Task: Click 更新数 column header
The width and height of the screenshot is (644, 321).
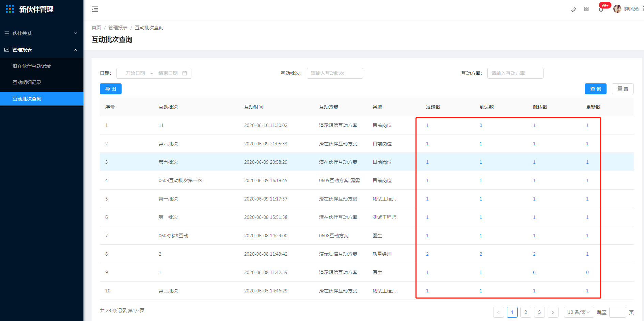Action: [x=593, y=107]
